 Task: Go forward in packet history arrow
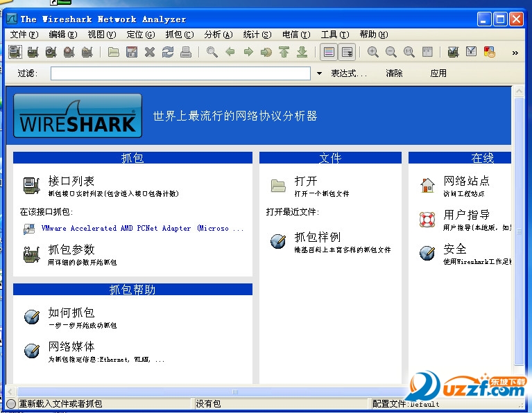[248, 52]
